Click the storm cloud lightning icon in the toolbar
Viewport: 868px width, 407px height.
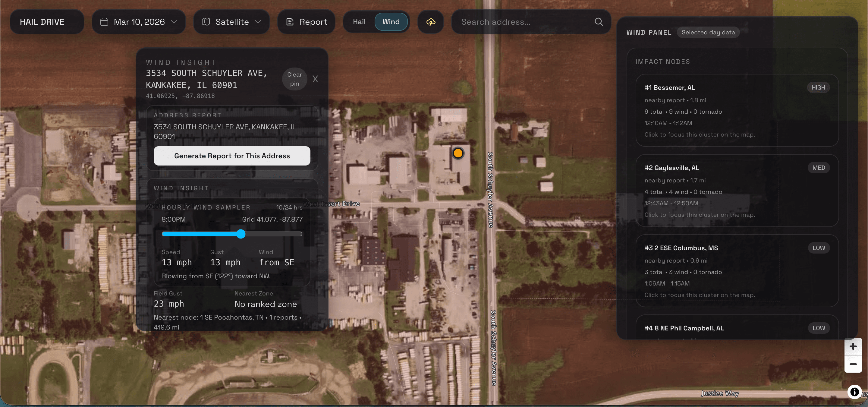[430, 22]
